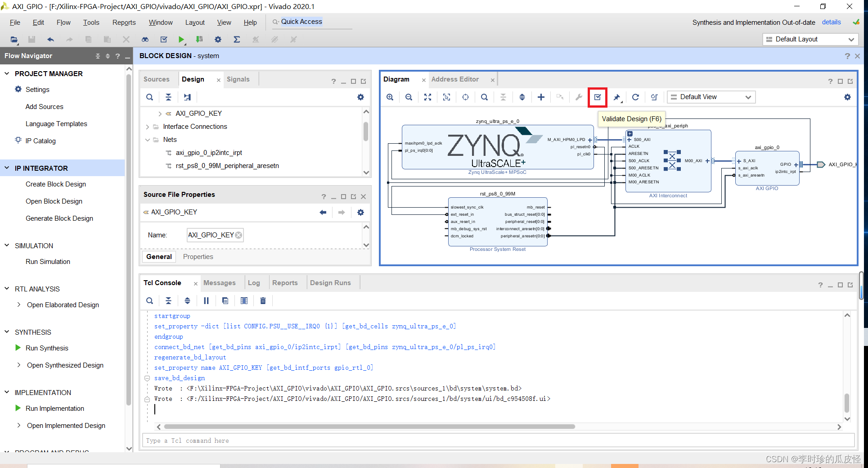
Task: Go back in Source File Properties
Action: pos(323,212)
